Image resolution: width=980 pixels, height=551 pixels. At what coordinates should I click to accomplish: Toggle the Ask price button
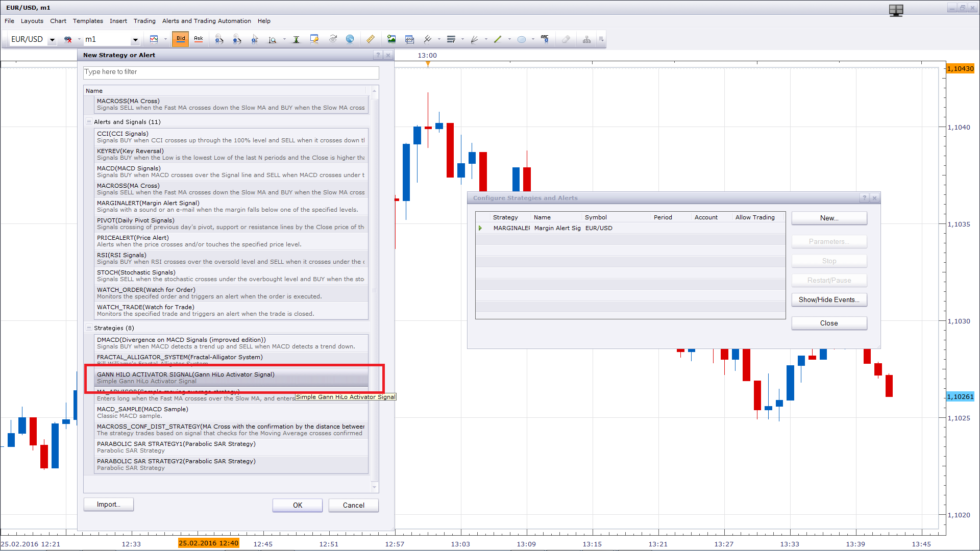pos(199,39)
